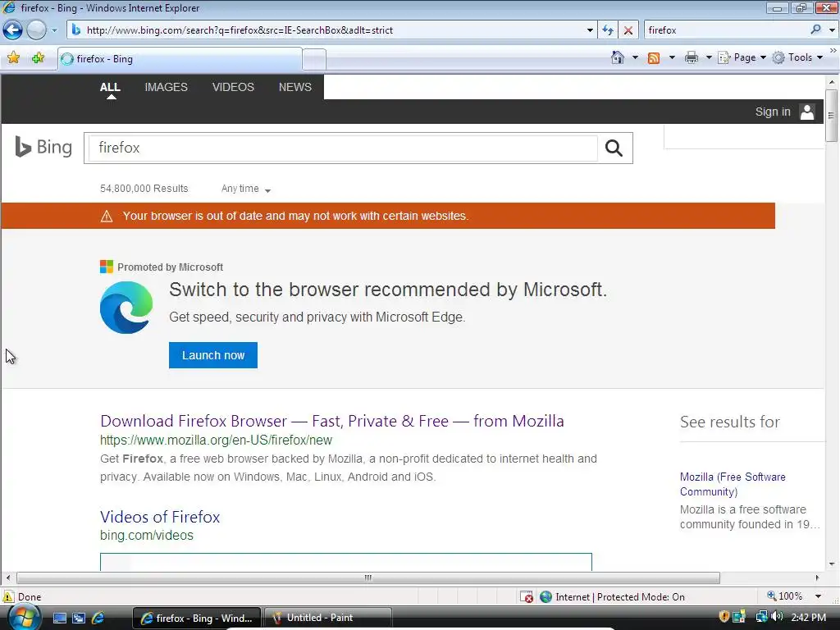This screenshot has height=630, width=840.
Task: Open a new blank tab
Action: click(314, 59)
